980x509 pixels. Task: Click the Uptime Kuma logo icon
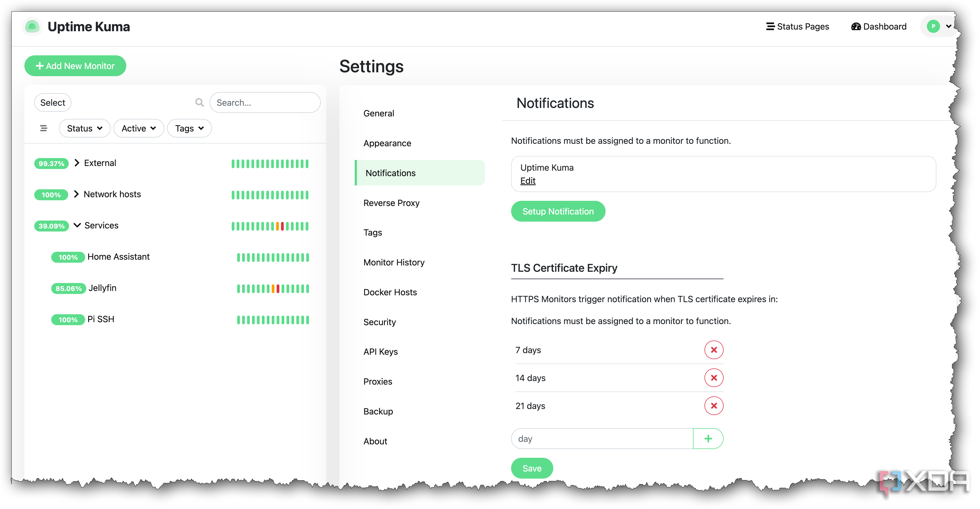[x=32, y=27]
